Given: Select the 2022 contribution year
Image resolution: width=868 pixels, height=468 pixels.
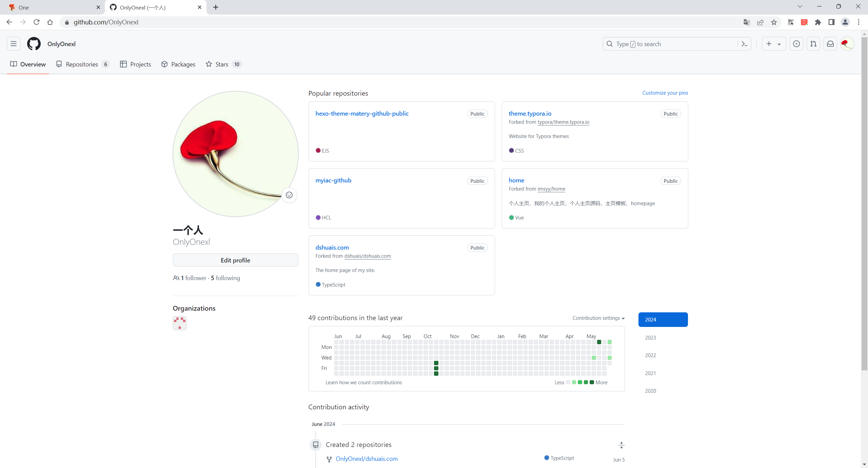Looking at the screenshot, I should point(663,355).
